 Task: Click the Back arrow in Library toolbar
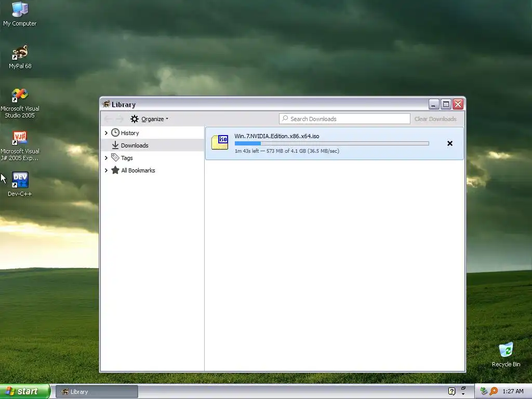pos(108,119)
